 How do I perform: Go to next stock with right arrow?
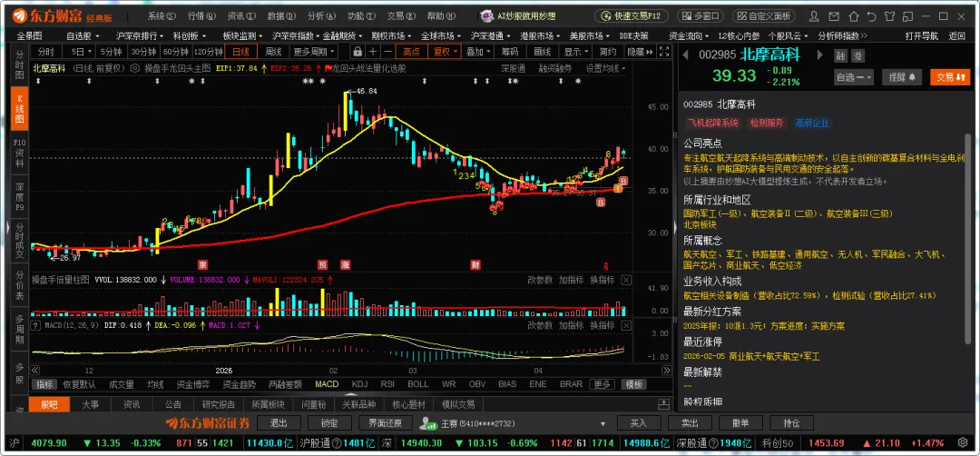coord(820,55)
